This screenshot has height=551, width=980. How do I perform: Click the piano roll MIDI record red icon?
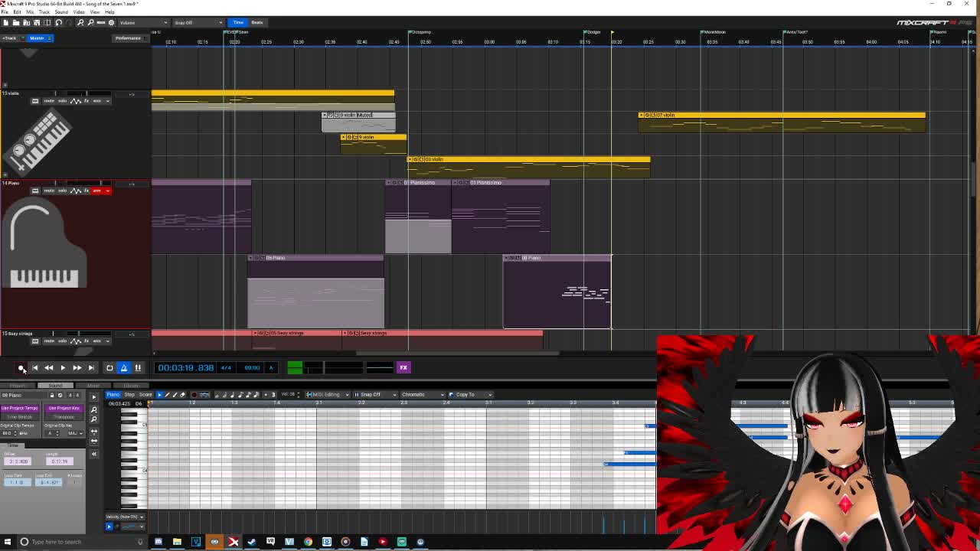click(x=193, y=395)
